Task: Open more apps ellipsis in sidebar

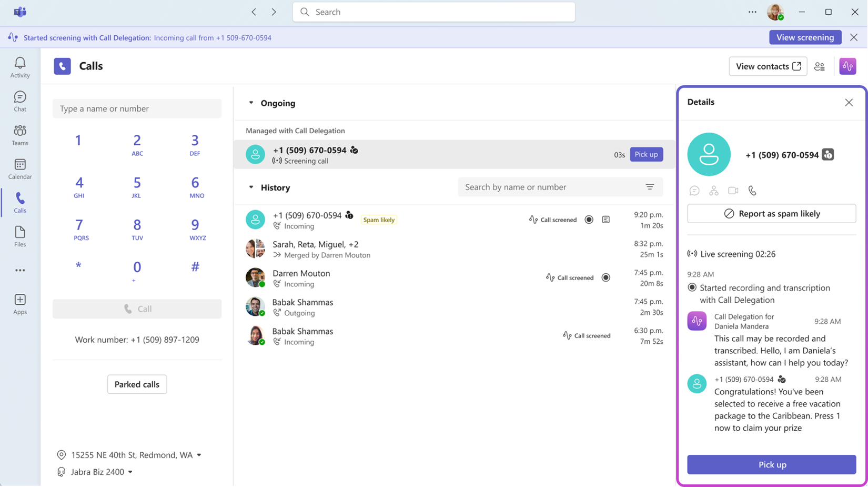Action: (20, 270)
